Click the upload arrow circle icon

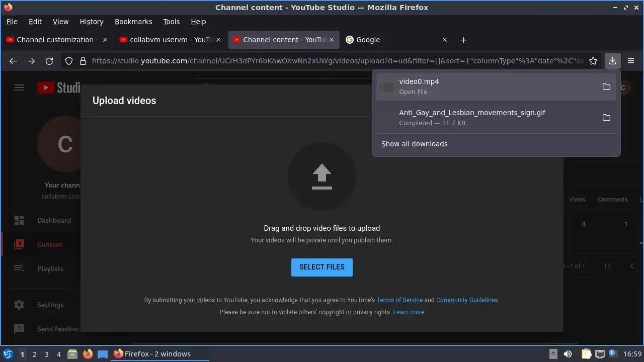[322, 176]
